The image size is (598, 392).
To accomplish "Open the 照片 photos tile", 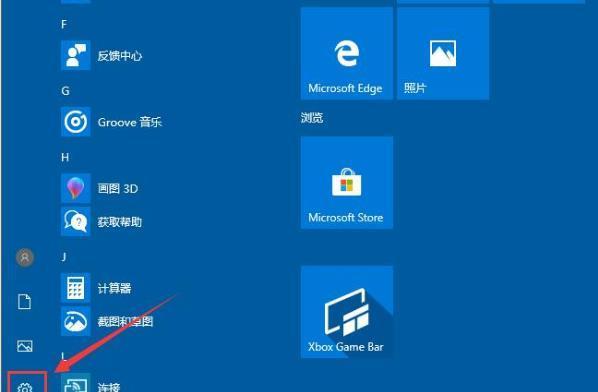I will tap(443, 53).
